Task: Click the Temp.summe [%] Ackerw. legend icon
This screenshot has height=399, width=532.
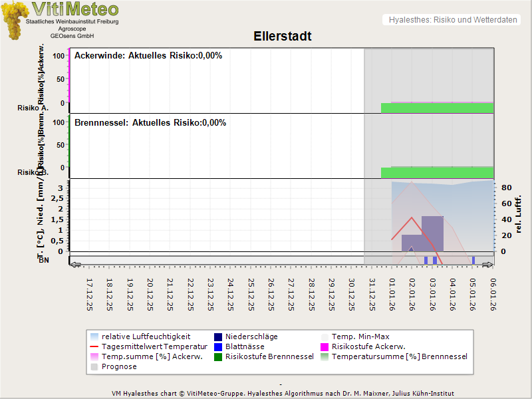Action: click(95, 356)
